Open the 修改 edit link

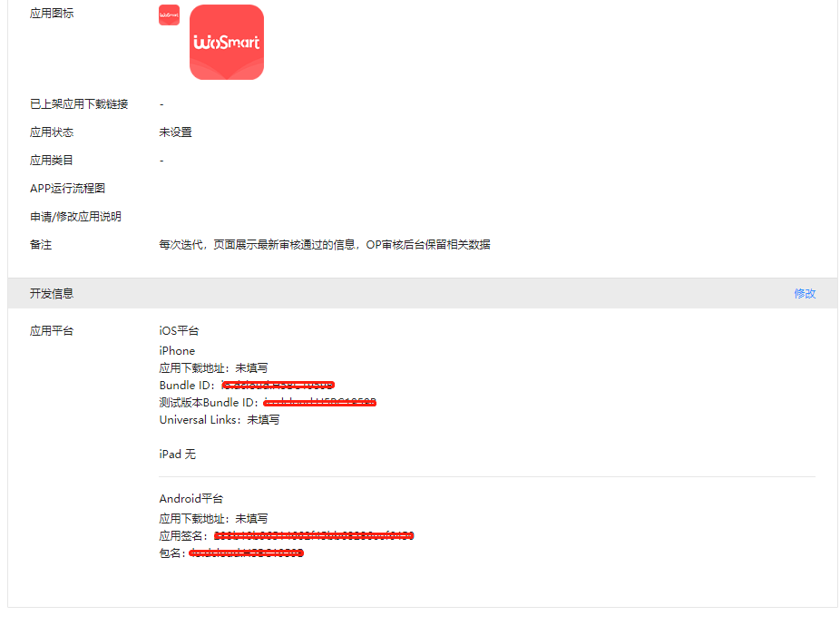pyautogui.click(x=805, y=293)
